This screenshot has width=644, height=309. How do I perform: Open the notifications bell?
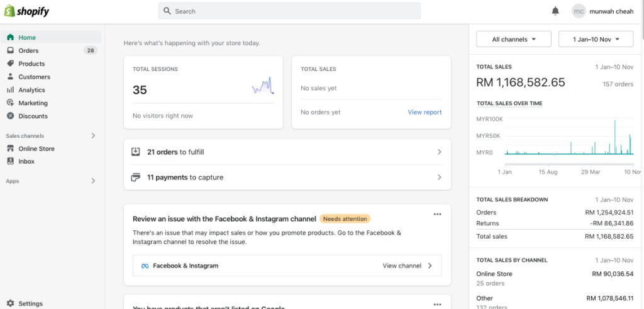click(555, 11)
